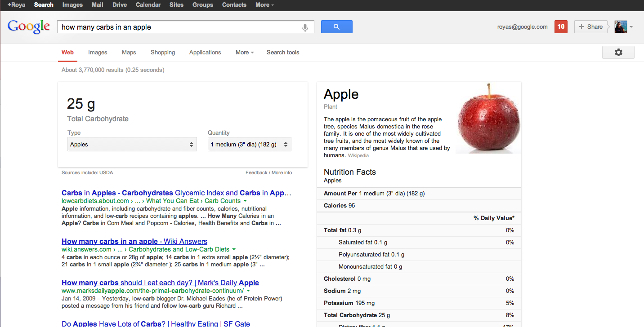The image size is (644, 327).
Task: Click the Share button
Action: pos(590,27)
